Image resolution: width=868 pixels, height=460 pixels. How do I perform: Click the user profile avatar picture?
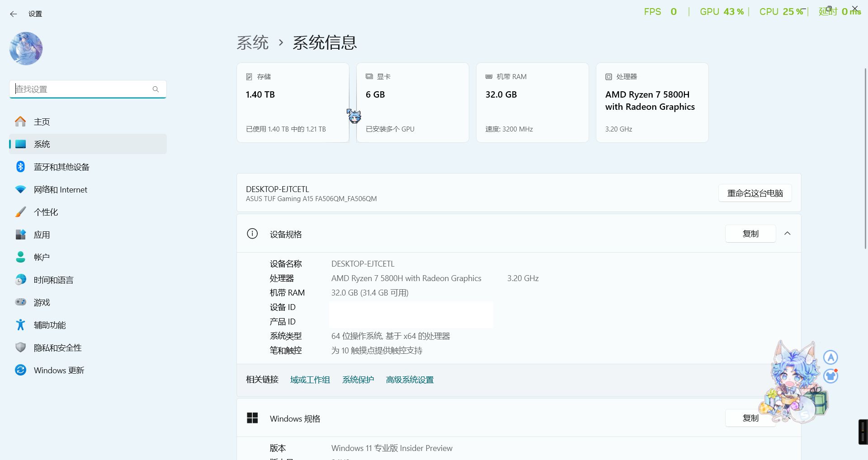(x=26, y=48)
